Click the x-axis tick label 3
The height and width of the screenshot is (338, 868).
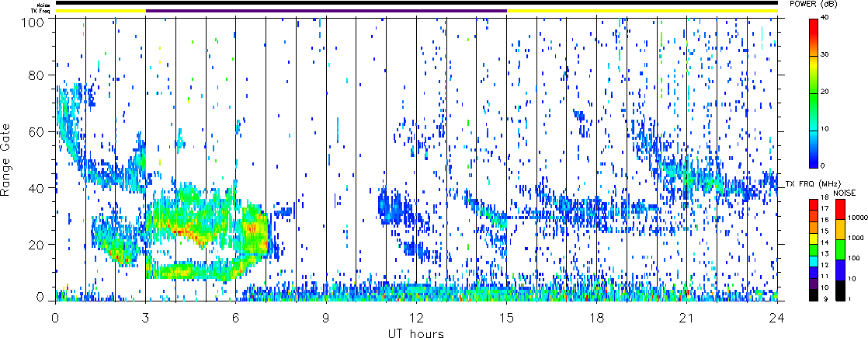pos(146,318)
